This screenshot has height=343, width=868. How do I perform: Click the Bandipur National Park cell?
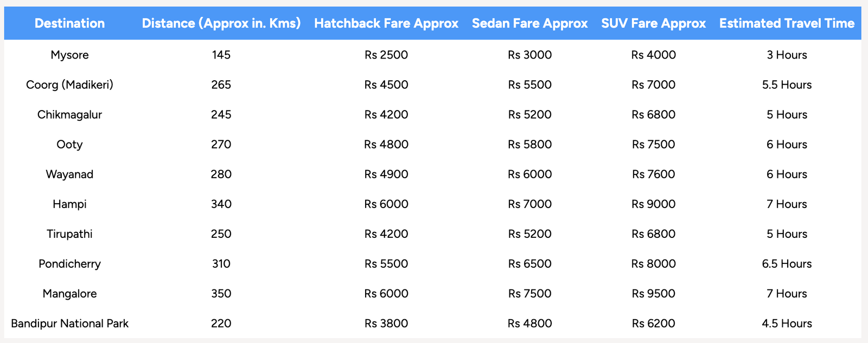[x=69, y=323]
